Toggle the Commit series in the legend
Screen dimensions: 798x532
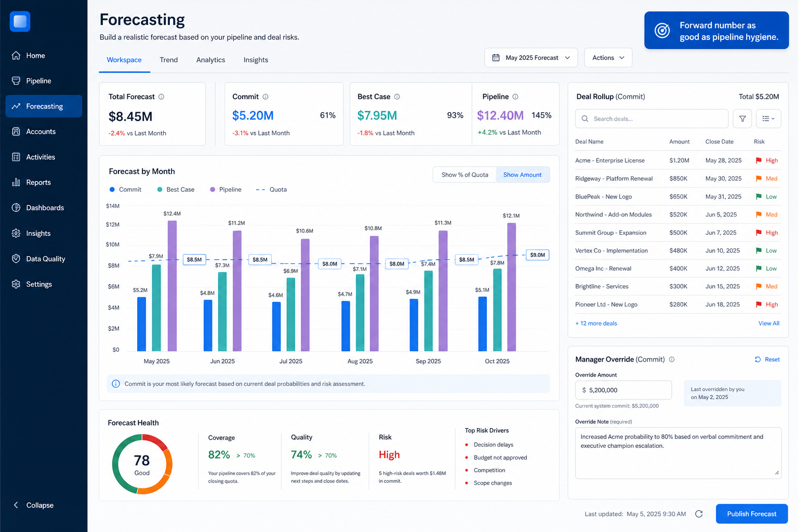click(125, 190)
